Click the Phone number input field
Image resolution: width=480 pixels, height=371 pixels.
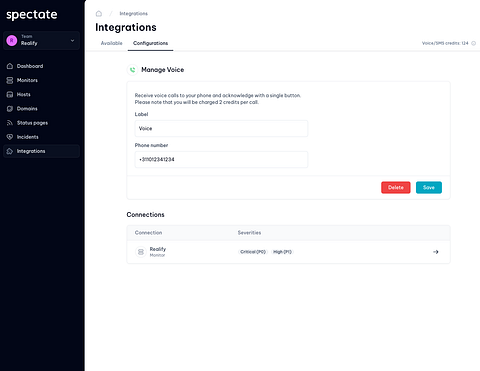(221, 159)
